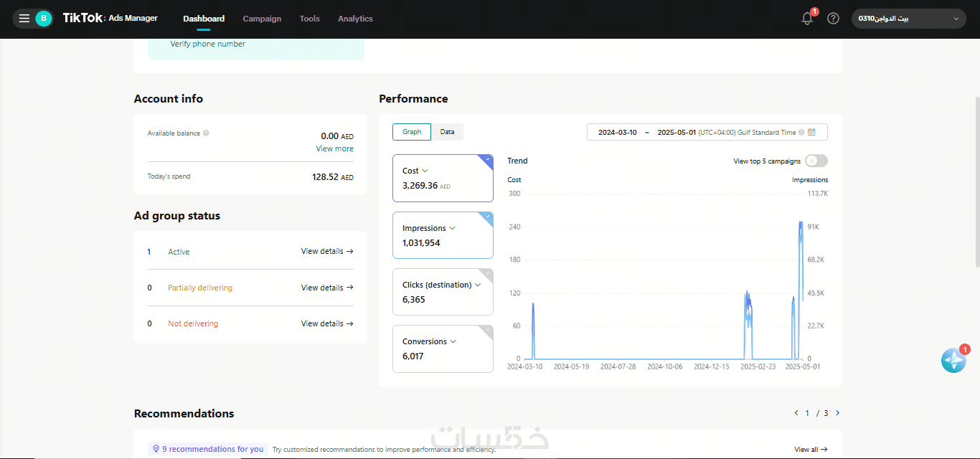This screenshot has height=459, width=980.
Task: Click the View more balance link
Action: tap(335, 148)
